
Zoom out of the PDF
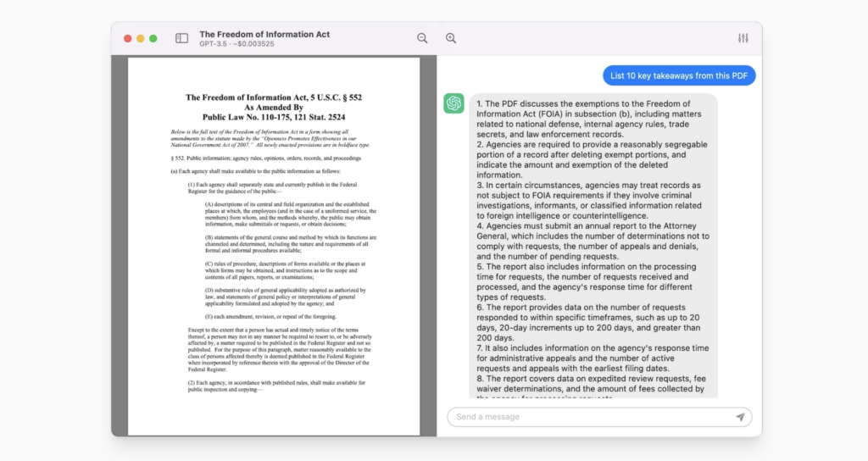(422, 38)
